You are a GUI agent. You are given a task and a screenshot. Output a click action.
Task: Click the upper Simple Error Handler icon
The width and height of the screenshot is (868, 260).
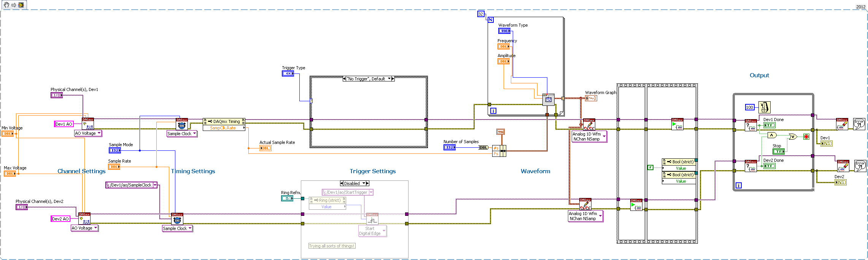(859, 124)
